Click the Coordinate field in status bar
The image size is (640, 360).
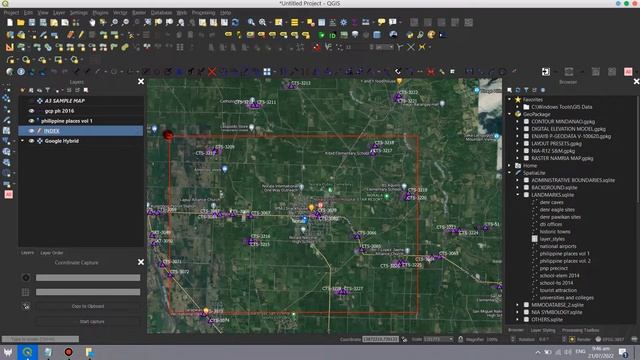point(380,339)
